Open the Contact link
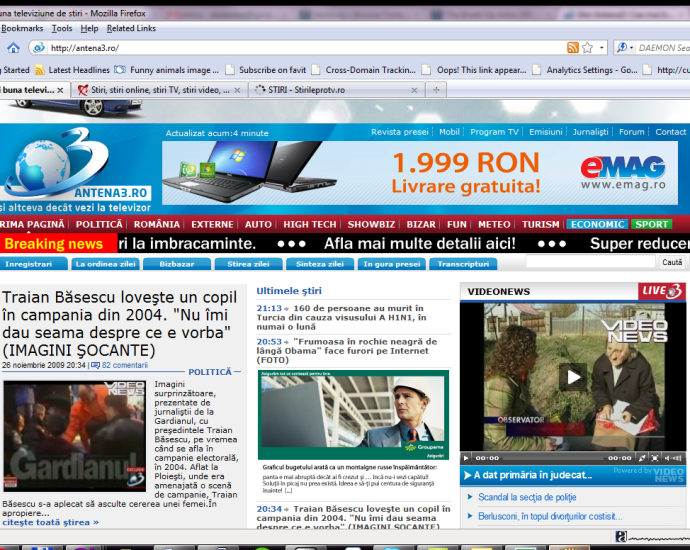Viewport: 690px width, 550px height. coord(671,132)
